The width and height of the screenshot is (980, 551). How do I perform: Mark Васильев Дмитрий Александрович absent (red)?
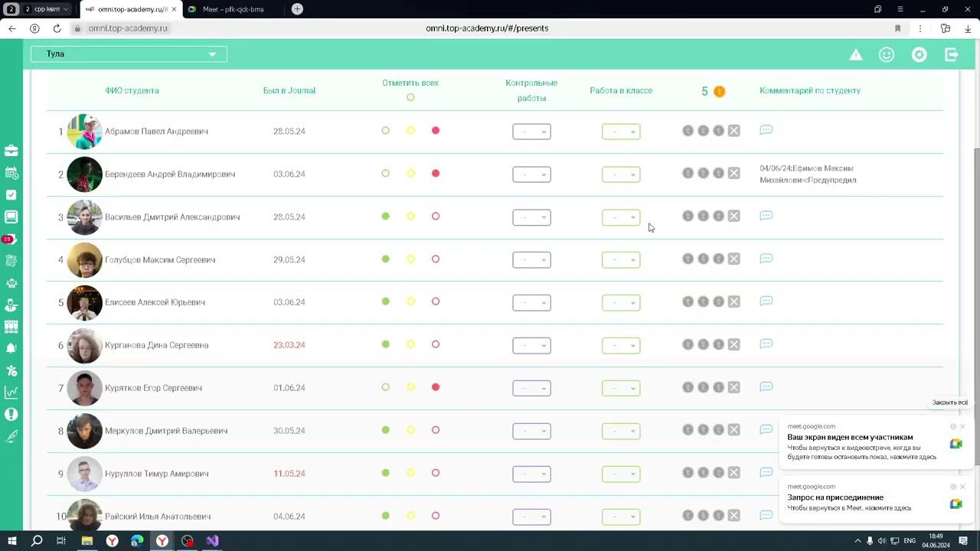436,217
